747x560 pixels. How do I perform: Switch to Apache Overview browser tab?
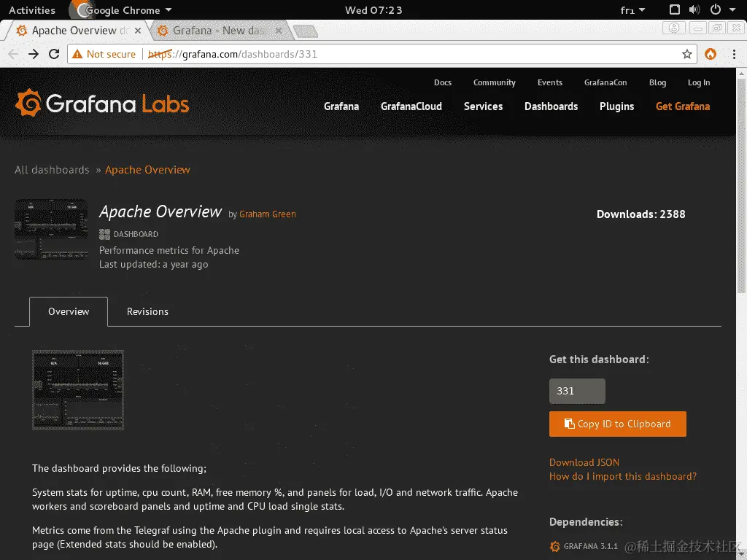tap(76, 31)
